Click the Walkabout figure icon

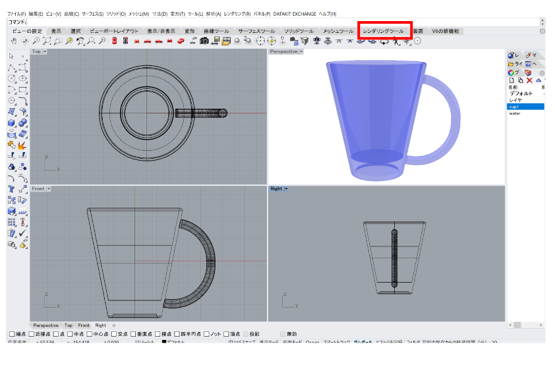click(x=395, y=41)
